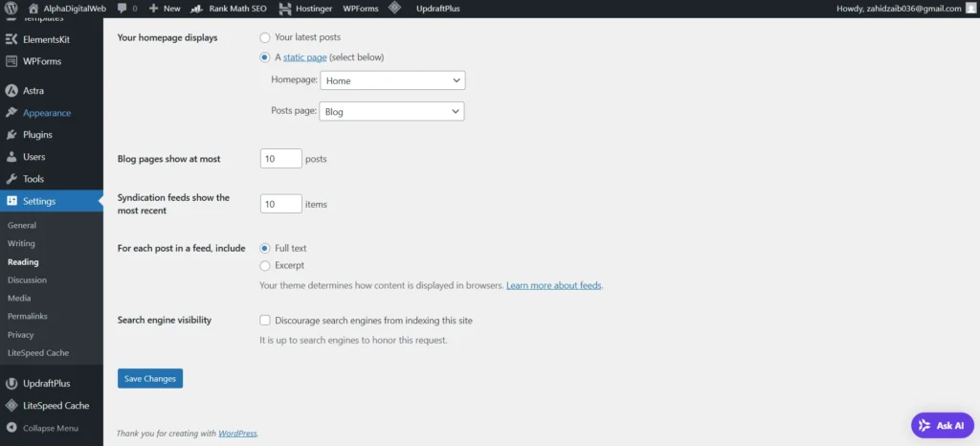Click the AlphaDigitalWeb site name

tap(75, 9)
